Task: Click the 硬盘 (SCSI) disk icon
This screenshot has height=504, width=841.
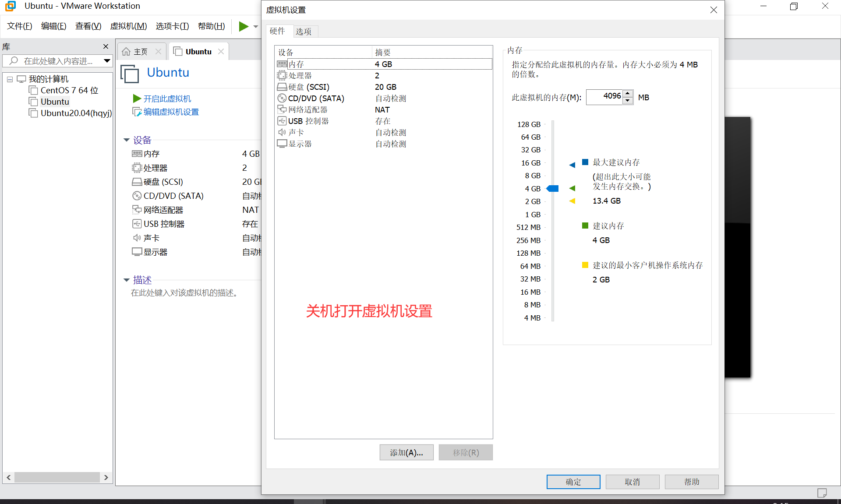Action: coord(282,87)
